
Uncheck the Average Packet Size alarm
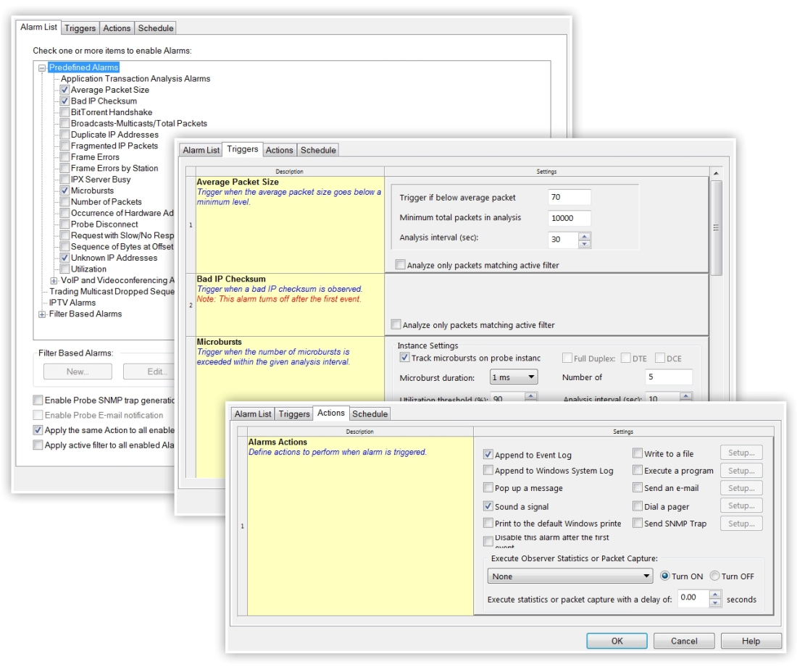[64, 90]
